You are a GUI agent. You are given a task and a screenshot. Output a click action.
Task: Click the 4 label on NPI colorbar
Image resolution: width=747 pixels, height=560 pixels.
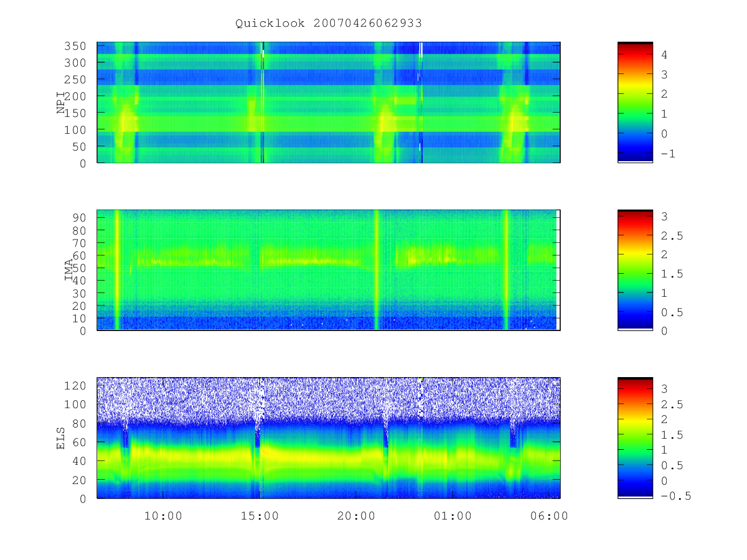click(664, 55)
